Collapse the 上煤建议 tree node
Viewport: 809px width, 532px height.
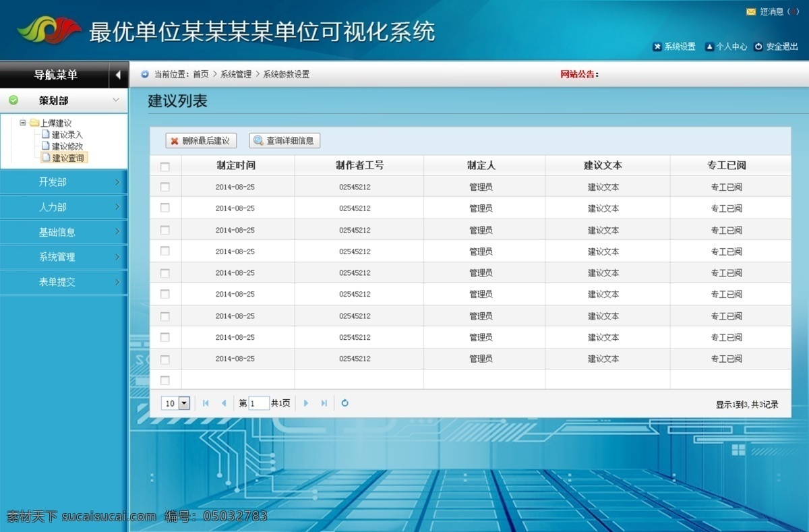pos(23,123)
